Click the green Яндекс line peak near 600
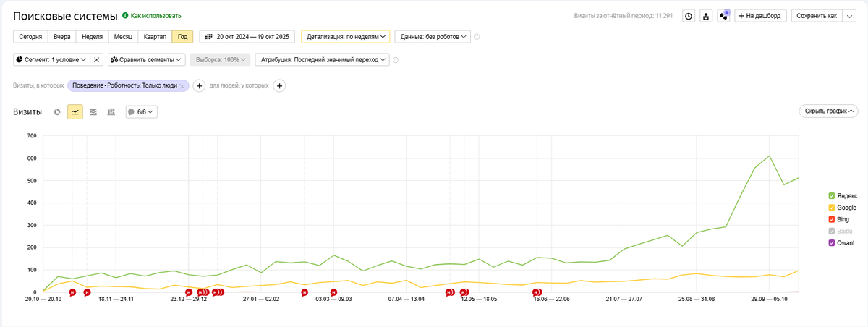 (x=770, y=156)
